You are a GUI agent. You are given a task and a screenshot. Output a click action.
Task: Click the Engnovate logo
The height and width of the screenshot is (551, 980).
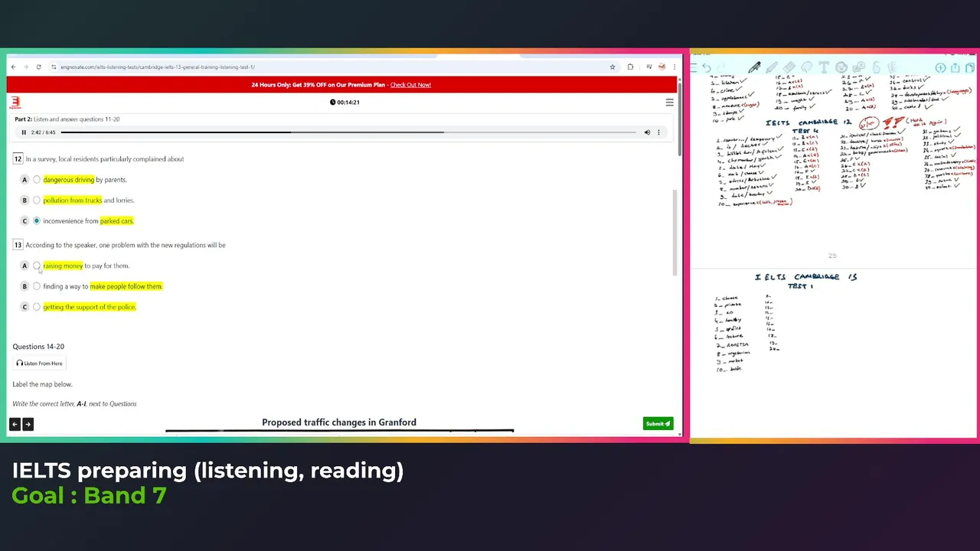15,103
